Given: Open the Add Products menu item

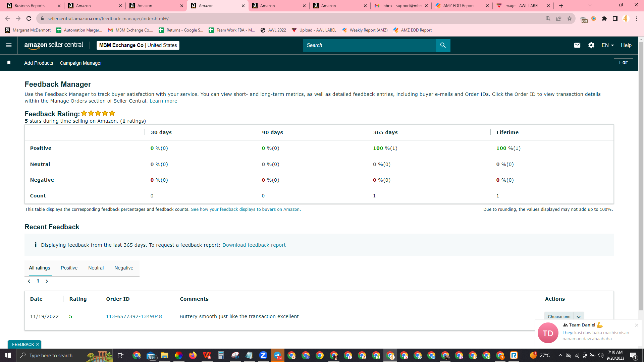Looking at the screenshot, I should [x=39, y=63].
